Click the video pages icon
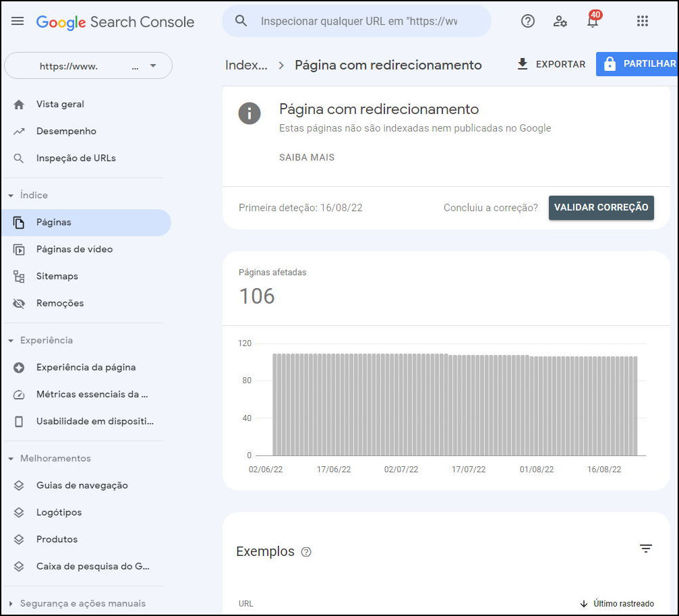 (x=19, y=250)
